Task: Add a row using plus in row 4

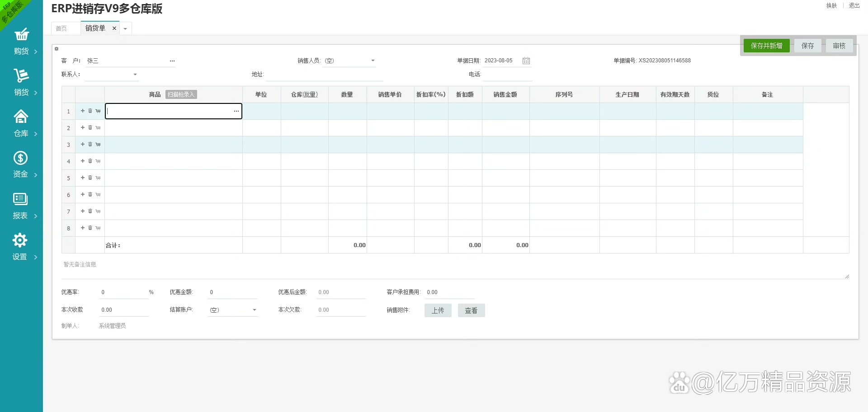Action: [x=83, y=161]
